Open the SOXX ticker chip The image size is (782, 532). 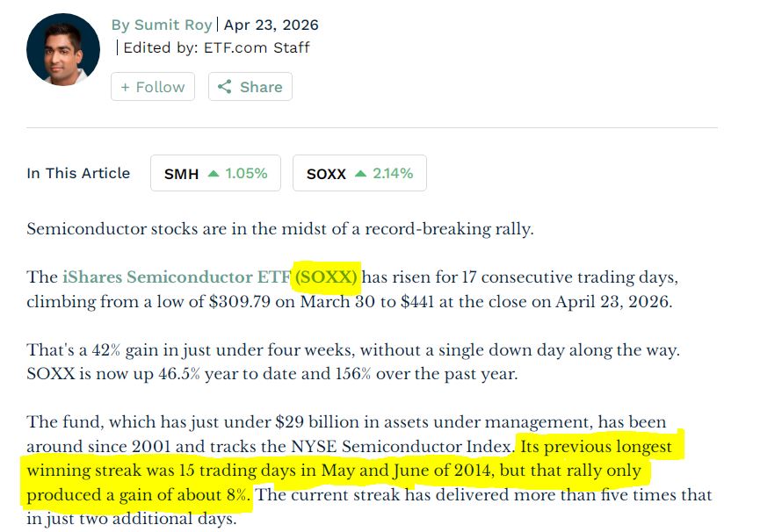(x=358, y=174)
